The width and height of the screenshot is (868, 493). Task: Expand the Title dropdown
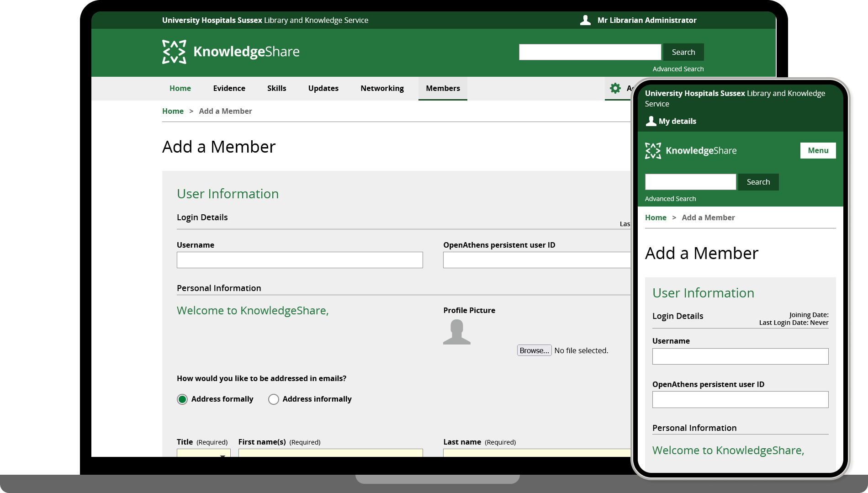(x=204, y=453)
